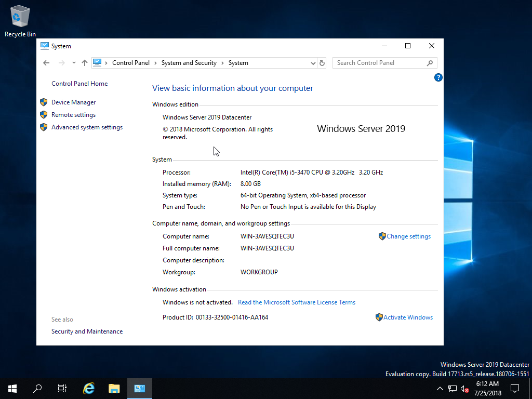
Task: Open the clock showing 6:12 AM
Action: click(488, 389)
